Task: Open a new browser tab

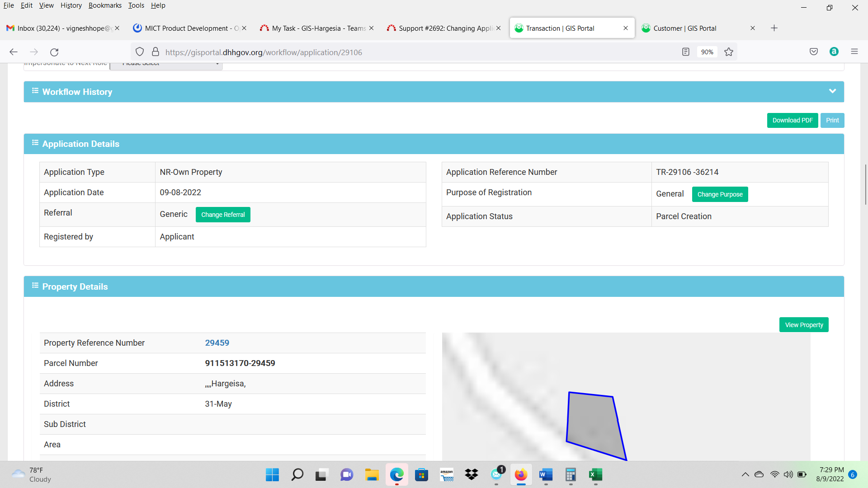Action: (774, 28)
